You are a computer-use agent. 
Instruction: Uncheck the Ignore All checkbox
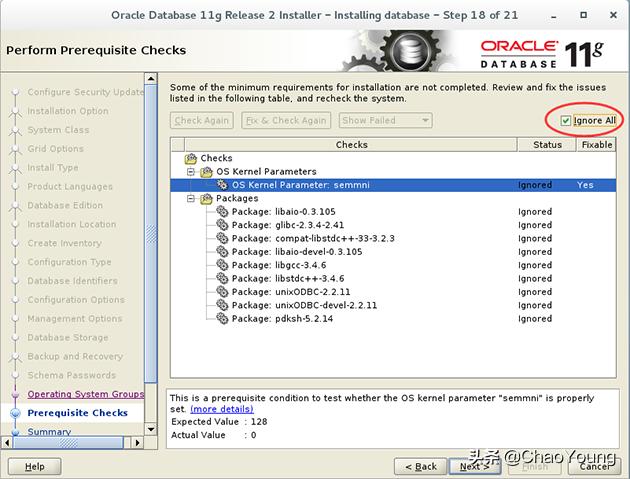[565, 121]
